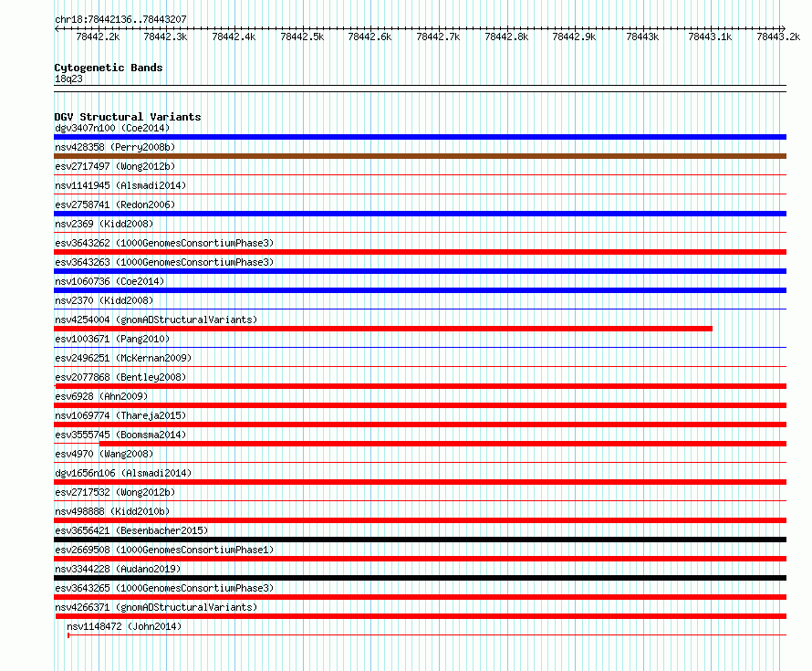Select the 18q23 band label
812x671 pixels.
[68, 79]
